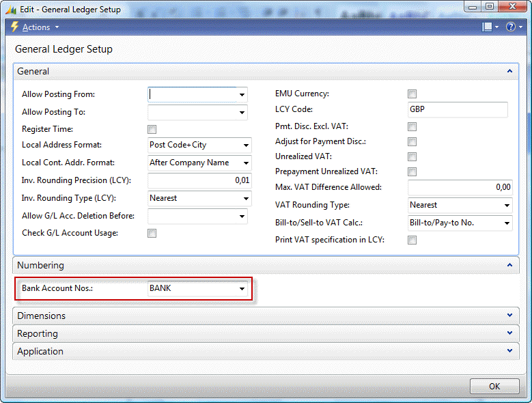Collapse the General FastTab
Image resolution: width=532 pixels, height=403 pixels.
pyautogui.click(x=509, y=71)
